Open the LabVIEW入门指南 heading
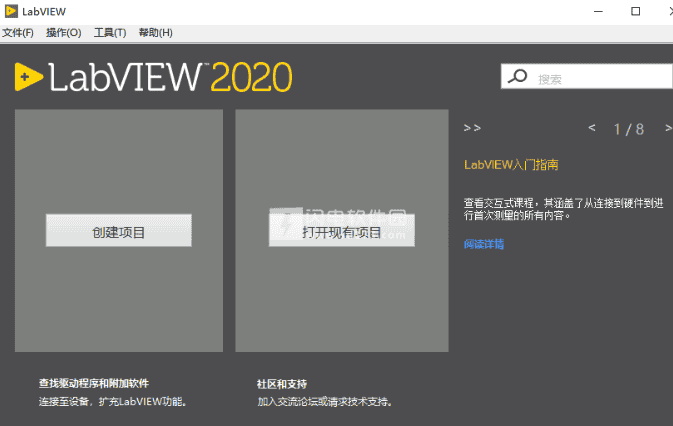The width and height of the screenshot is (673, 426). (x=518, y=165)
